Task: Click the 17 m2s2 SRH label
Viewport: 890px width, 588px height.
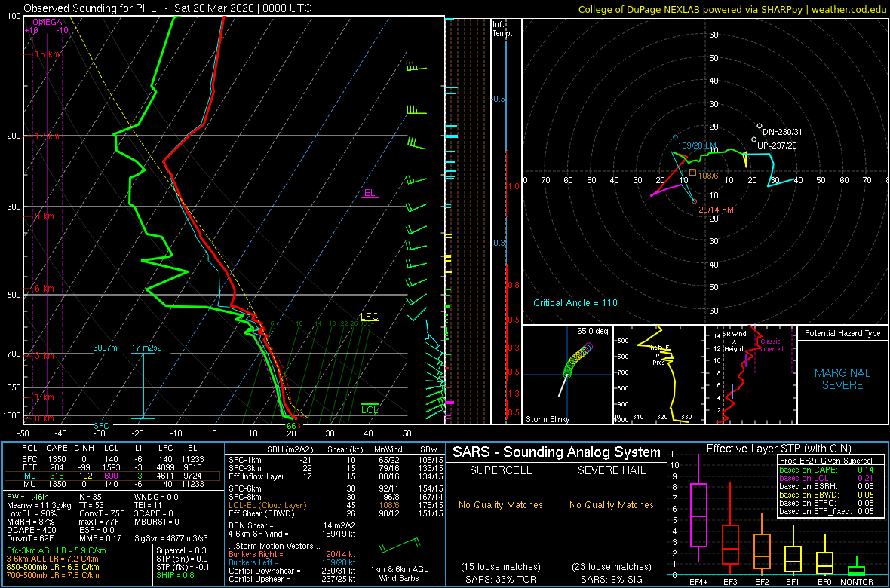Action: [x=146, y=348]
